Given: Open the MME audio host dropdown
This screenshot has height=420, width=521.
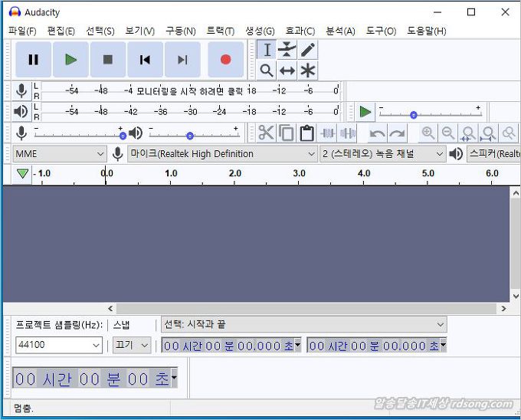Looking at the screenshot, I should 60,153.
